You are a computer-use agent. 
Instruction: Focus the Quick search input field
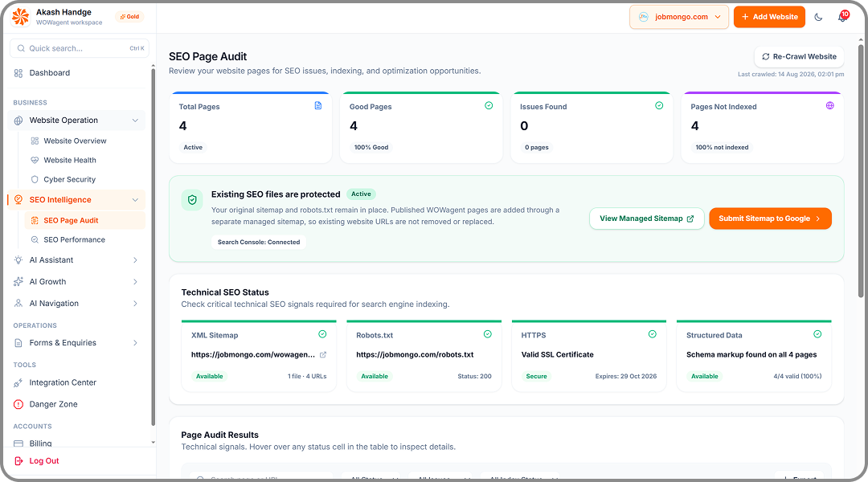click(x=79, y=49)
